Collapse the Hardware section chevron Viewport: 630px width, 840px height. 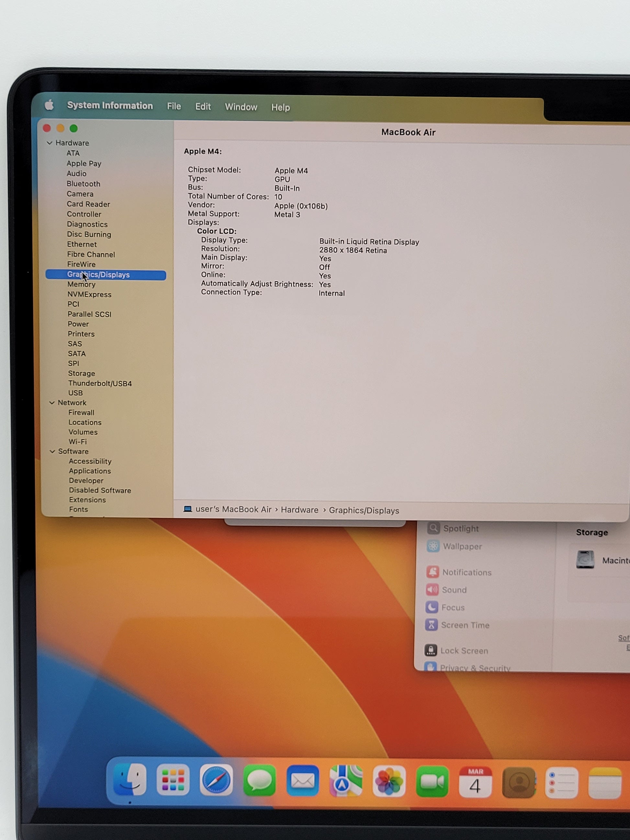(x=49, y=143)
